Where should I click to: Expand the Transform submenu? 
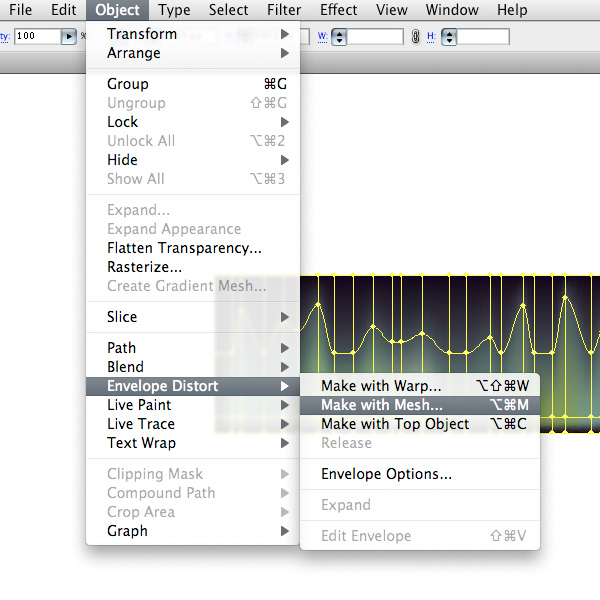point(193,34)
